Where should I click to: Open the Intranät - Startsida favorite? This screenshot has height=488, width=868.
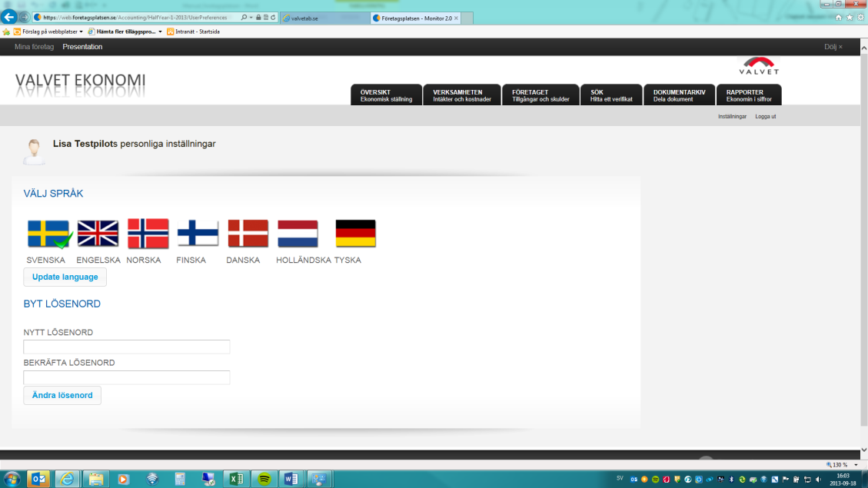point(193,32)
